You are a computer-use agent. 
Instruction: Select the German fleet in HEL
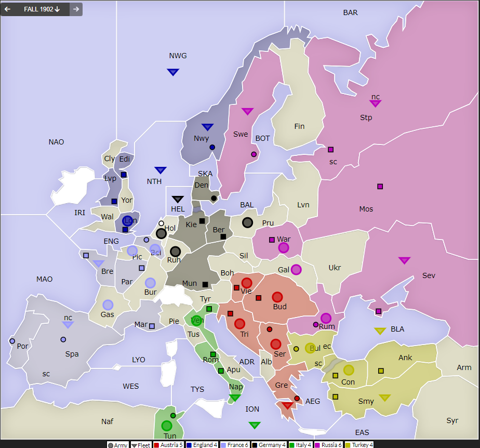[178, 200]
